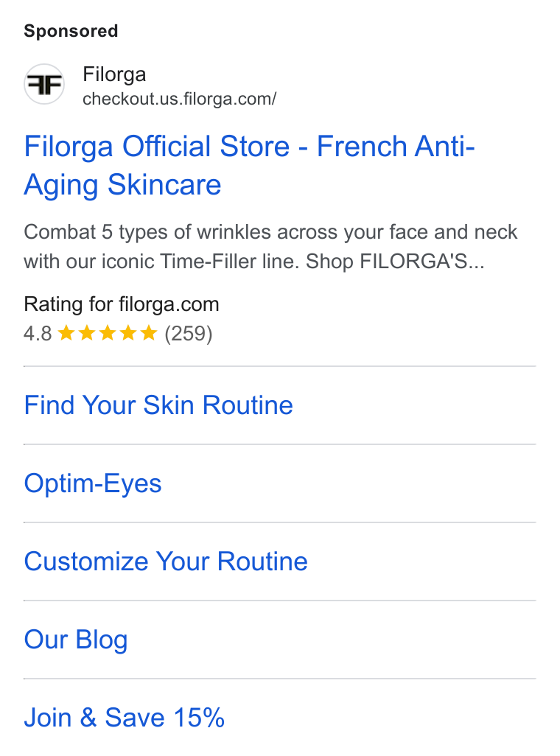Visit the Our Blog sitelink
Image resolution: width=560 pixels, height=756 pixels.
tap(76, 640)
